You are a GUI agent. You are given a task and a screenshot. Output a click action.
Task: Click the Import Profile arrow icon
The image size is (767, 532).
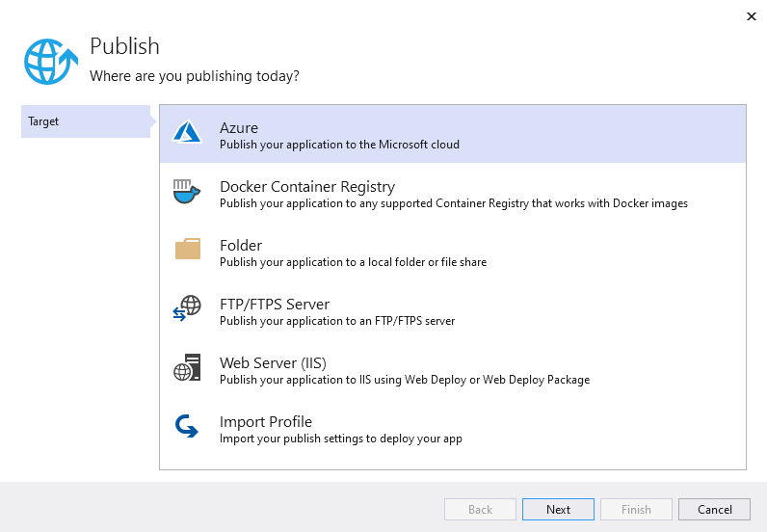(187, 427)
